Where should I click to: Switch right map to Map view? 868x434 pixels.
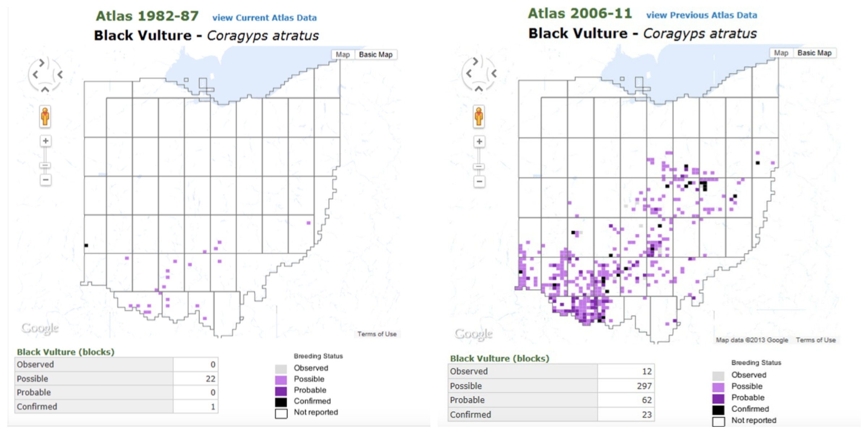tap(781, 53)
